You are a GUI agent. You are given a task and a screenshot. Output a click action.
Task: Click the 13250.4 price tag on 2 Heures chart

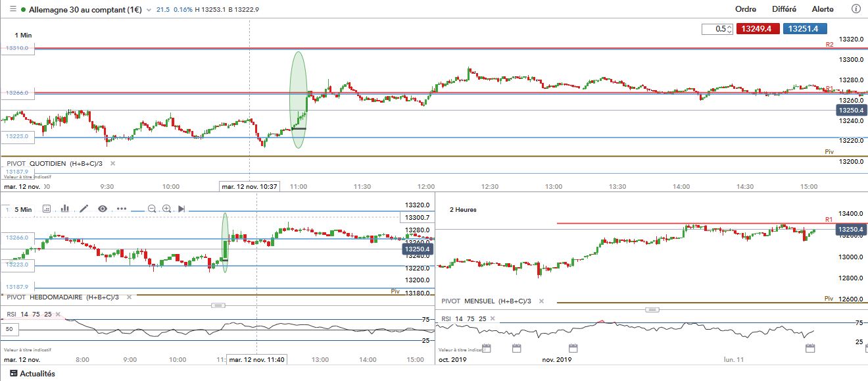tap(852, 229)
